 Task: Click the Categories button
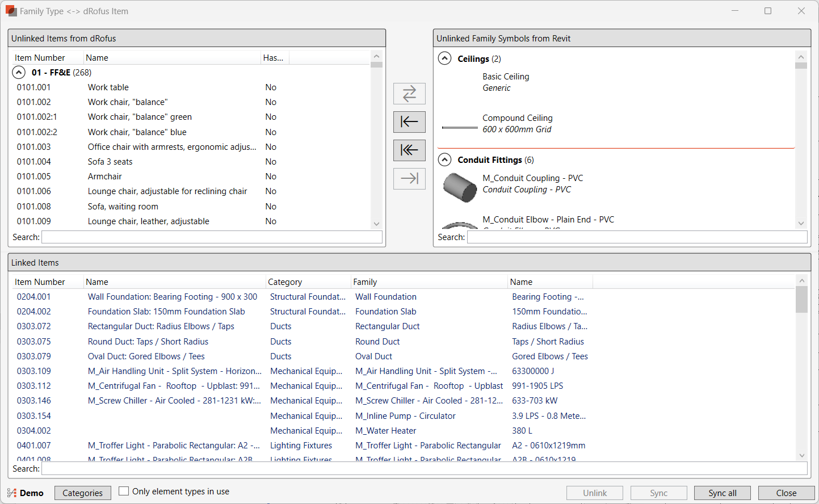pyautogui.click(x=82, y=493)
